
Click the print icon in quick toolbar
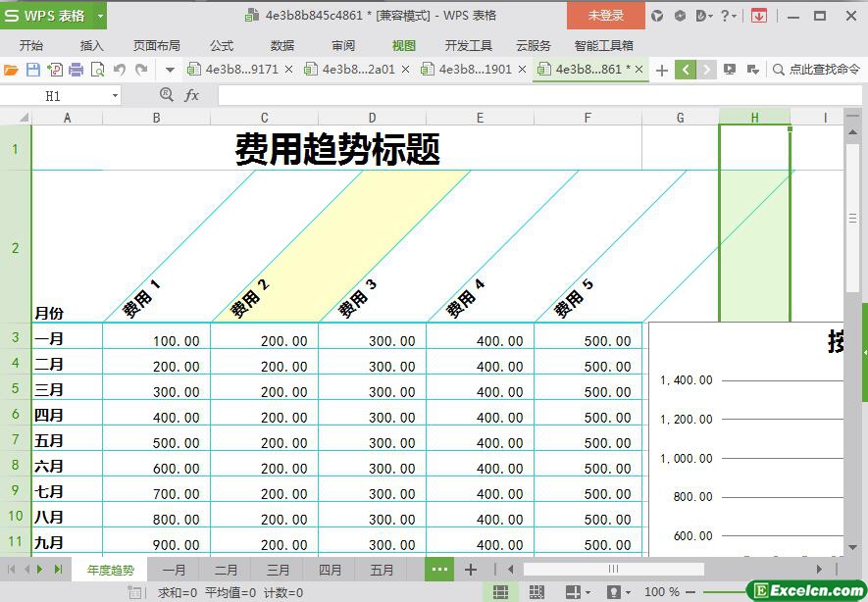(76, 70)
